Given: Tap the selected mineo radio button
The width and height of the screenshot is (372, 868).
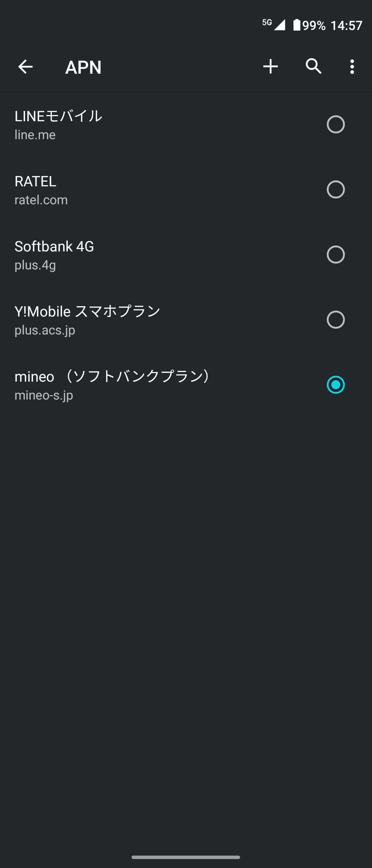Looking at the screenshot, I should [335, 385].
